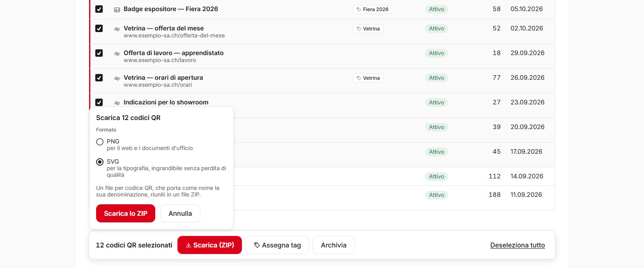
Task: Archive selected codes with Archivia
Action: pyautogui.click(x=333, y=245)
